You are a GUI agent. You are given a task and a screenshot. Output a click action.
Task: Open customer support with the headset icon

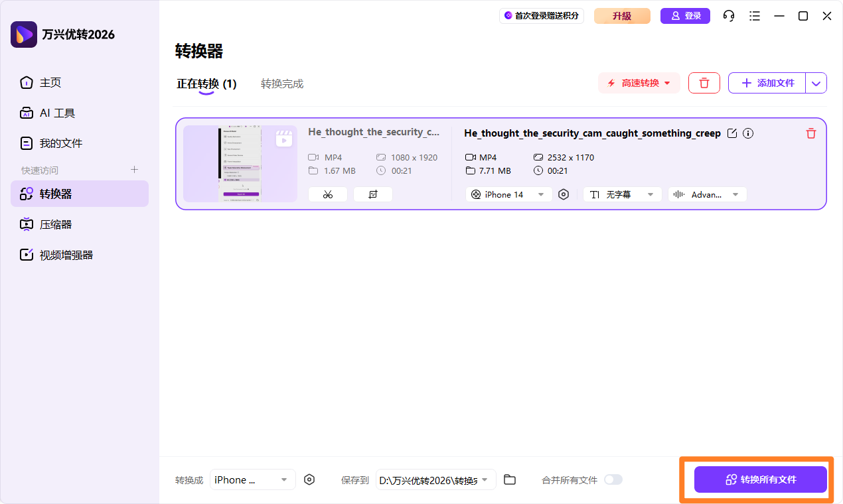tap(728, 15)
